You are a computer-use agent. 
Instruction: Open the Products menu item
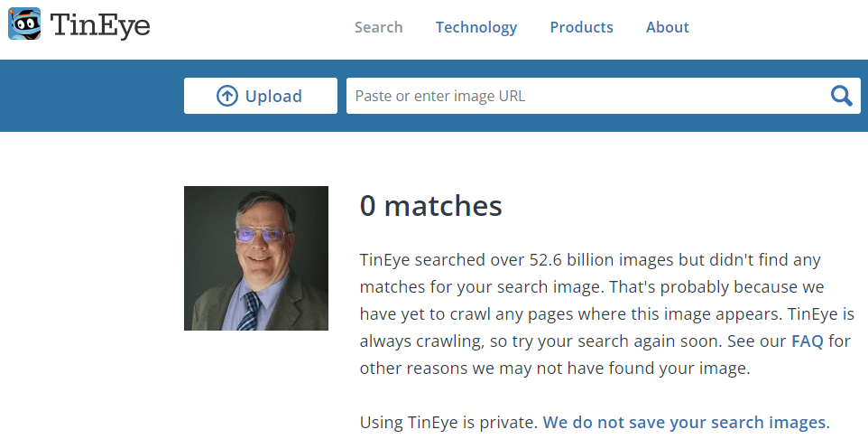581,27
